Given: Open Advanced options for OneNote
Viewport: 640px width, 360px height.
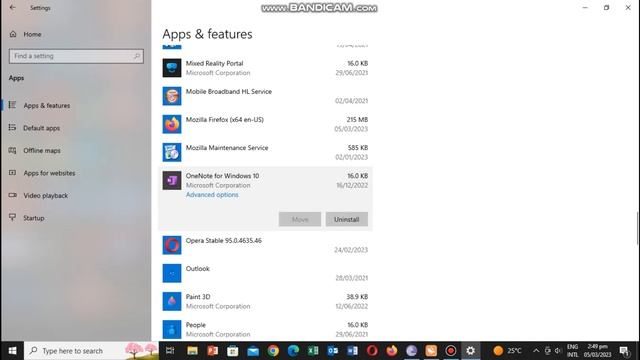Looking at the screenshot, I should point(212,195).
